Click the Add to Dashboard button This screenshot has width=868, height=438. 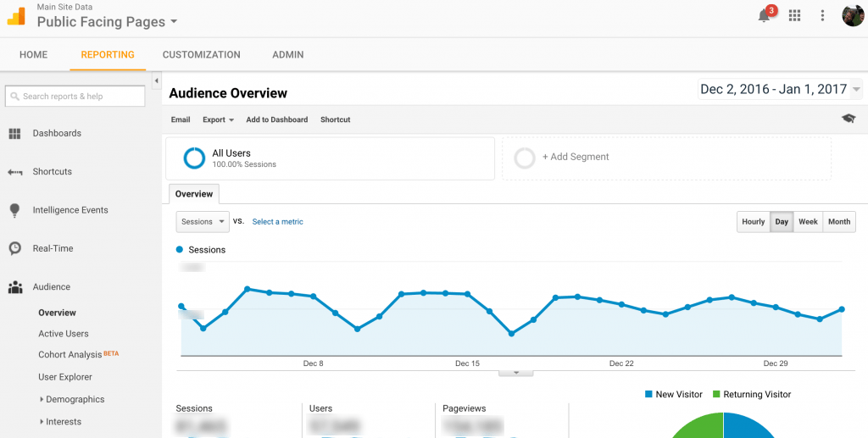tap(276, 119)
